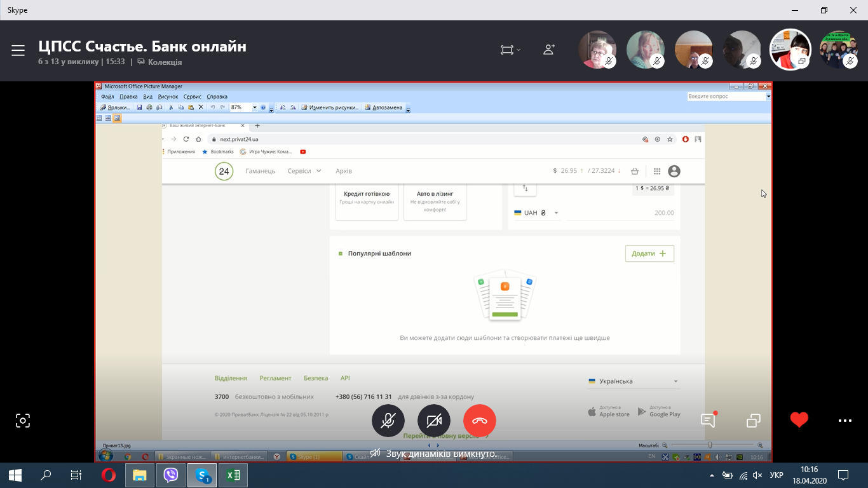The image size is (868, 488).
Task: Open the Безпека footer link
Action: coord(316,378)
